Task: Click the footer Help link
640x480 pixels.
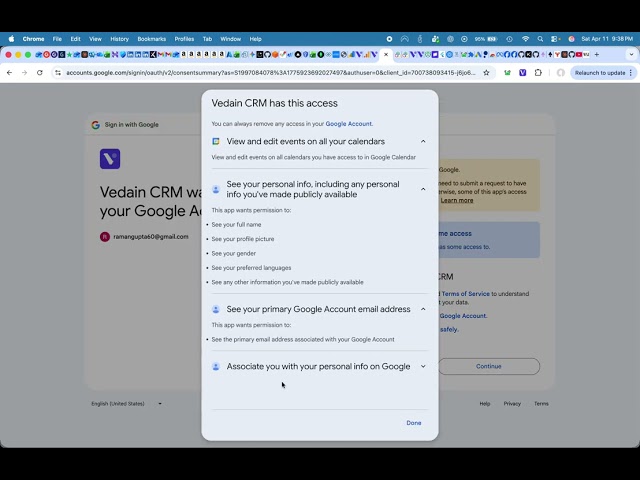Action: point(484,404)
